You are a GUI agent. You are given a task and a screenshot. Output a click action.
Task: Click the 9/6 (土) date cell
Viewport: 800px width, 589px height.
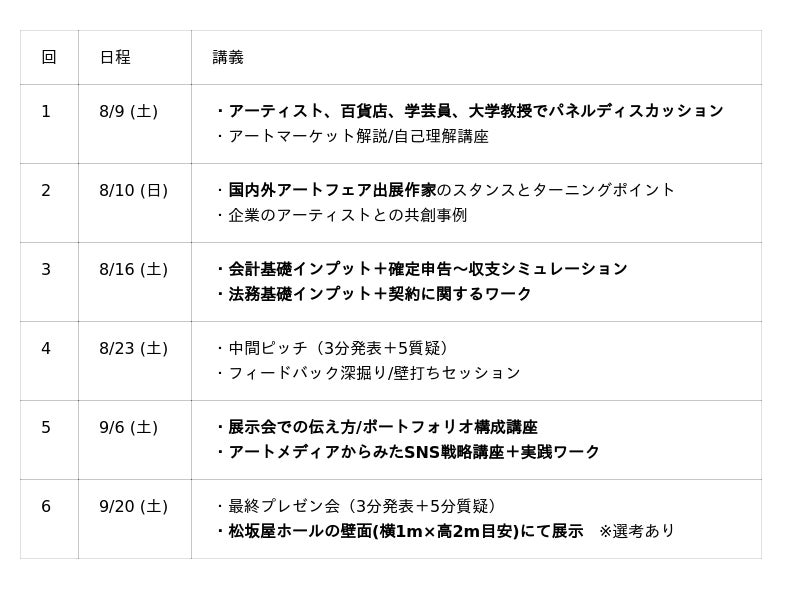(x=128, y=427)
